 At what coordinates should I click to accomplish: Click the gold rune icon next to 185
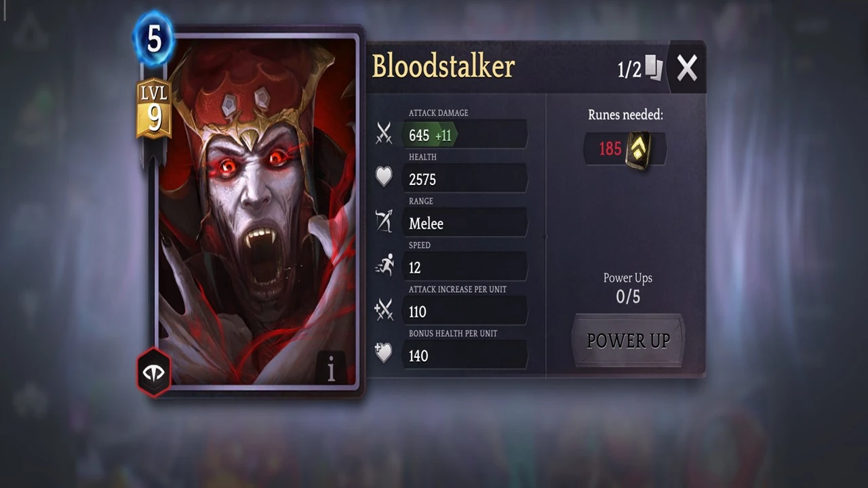coord(638,149)
